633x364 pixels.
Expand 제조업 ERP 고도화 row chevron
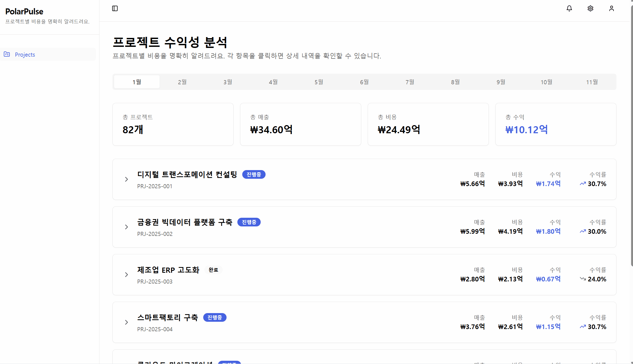pyautogui.click(x=126, y=275)
